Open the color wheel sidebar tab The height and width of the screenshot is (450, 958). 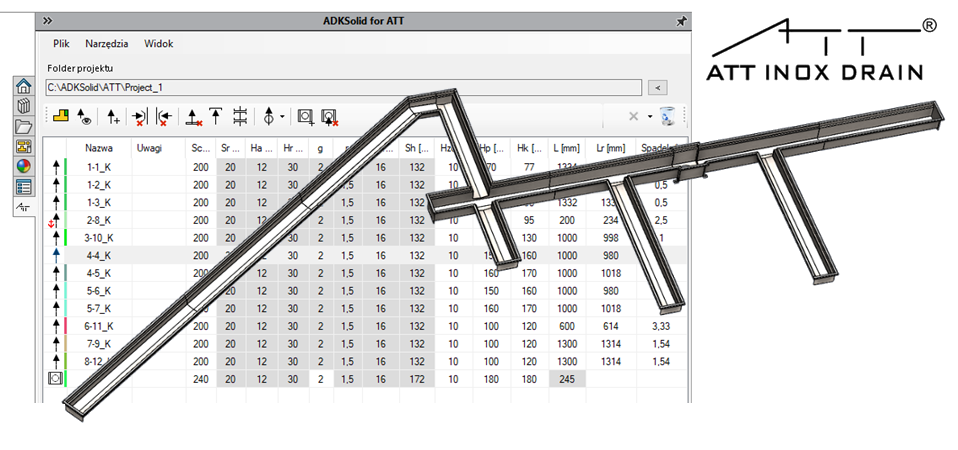point(23,167)
